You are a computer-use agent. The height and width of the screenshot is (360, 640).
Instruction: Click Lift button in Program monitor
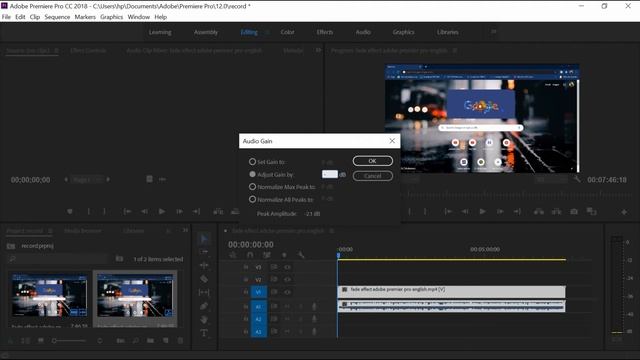coord(539,211)
